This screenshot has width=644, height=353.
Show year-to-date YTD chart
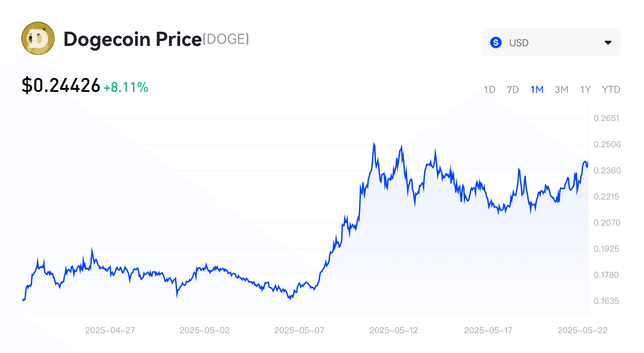click(x=611, y=89)
